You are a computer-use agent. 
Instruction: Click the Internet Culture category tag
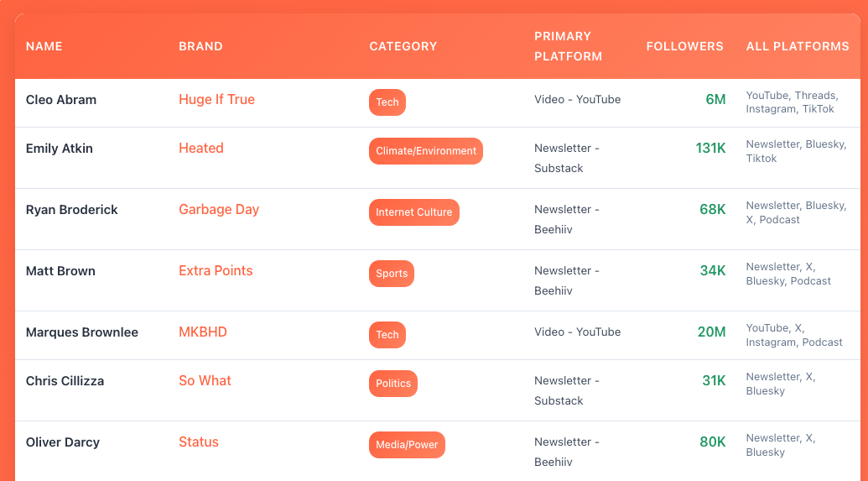413,212
